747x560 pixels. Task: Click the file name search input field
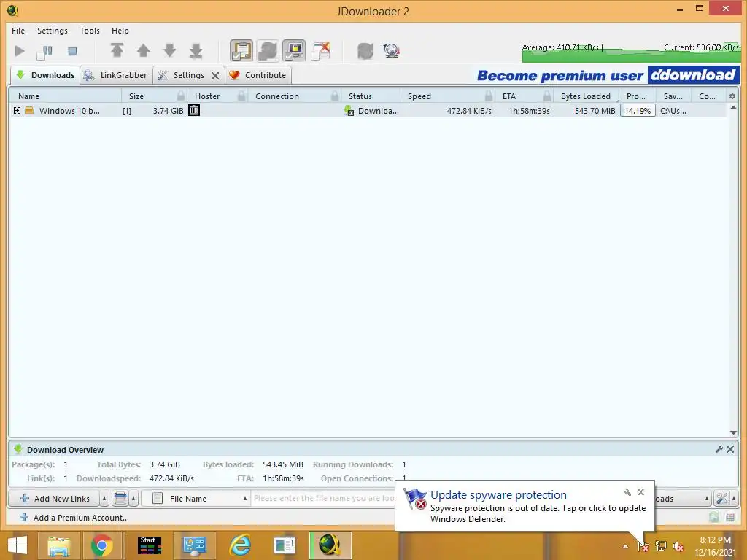pos(323,498)
